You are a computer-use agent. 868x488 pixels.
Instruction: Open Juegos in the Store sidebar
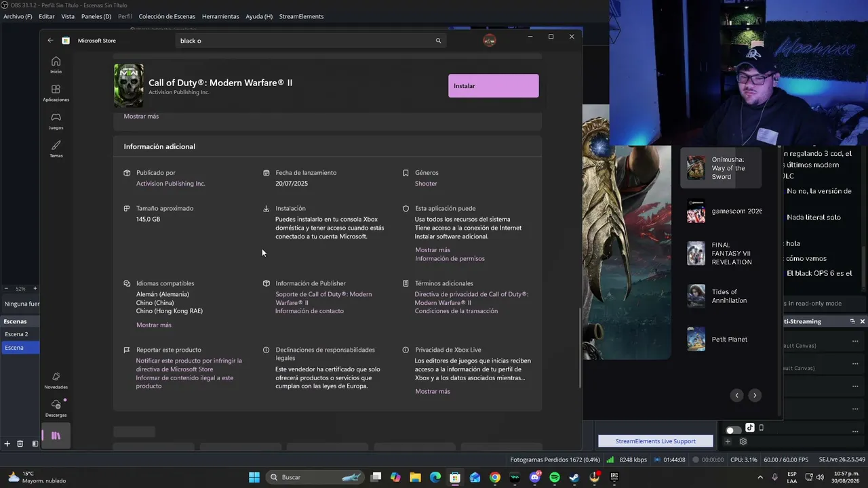click(56, 121)
